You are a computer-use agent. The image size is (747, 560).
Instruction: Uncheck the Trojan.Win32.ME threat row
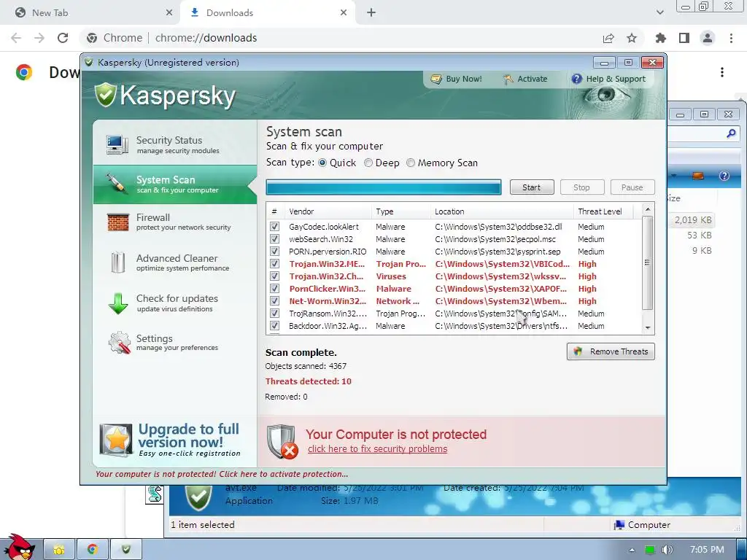(274, 264)
